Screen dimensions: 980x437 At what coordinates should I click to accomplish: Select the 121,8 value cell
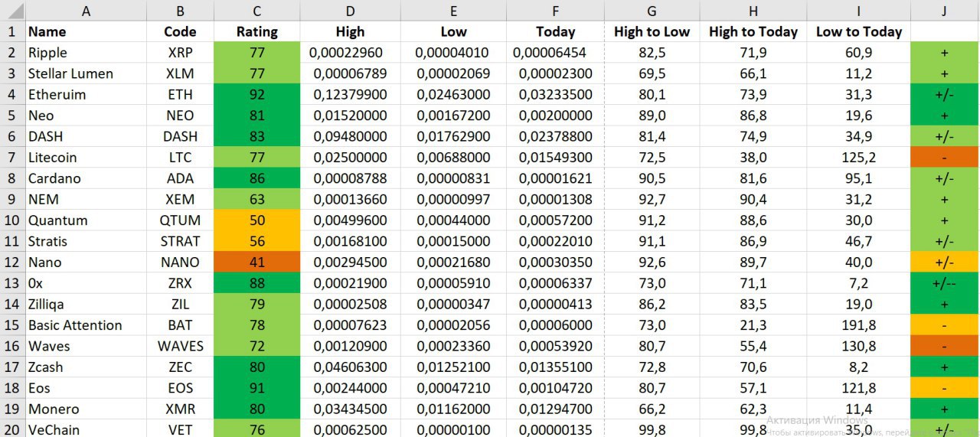859,388
